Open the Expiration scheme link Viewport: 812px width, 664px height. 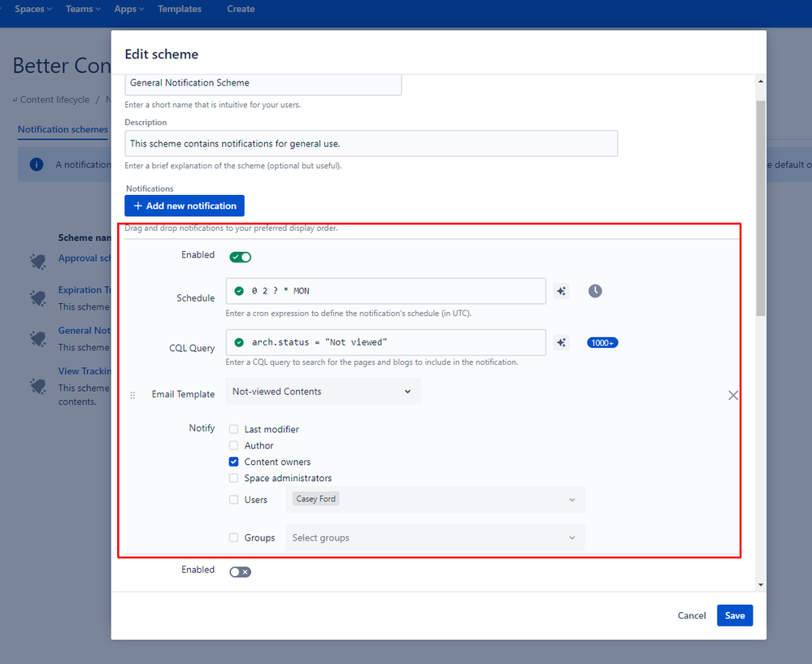coord(85,290)
